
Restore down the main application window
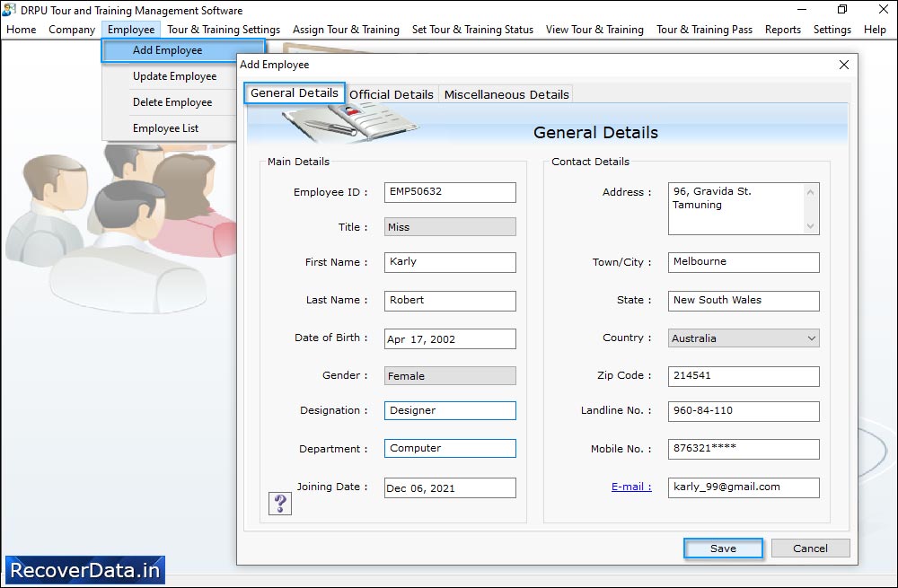tap(842, 10)
